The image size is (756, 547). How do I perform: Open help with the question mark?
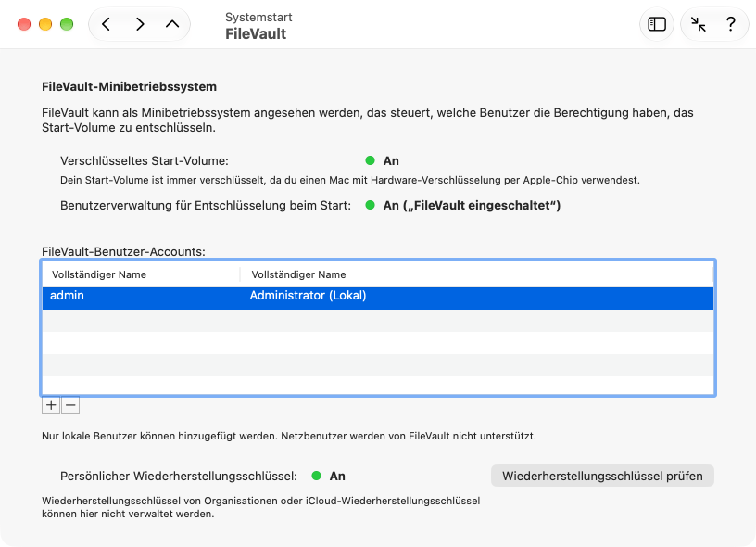pyautogui.click(x=730, y=24)
